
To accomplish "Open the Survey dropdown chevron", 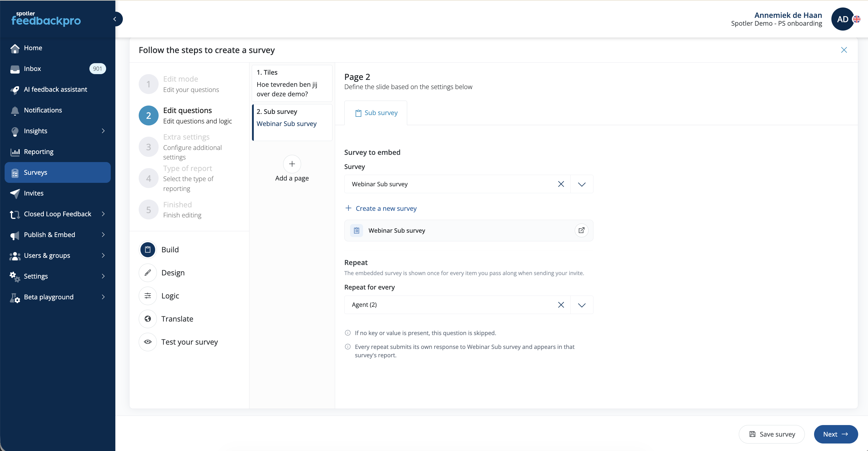I will click(x=582, y=184).
